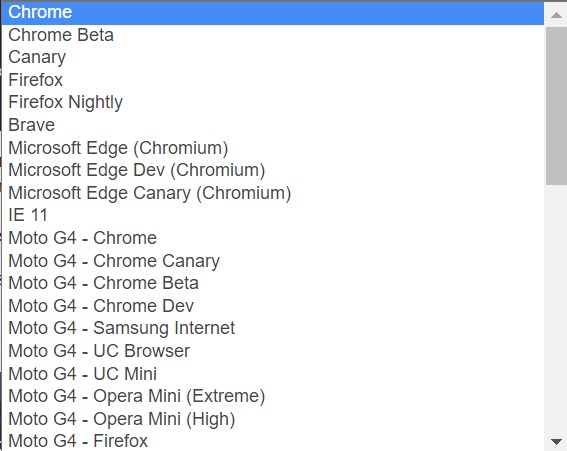Click the scrollbar up arrow
Viewport: 567px width, 451px height.
point(556,15)
